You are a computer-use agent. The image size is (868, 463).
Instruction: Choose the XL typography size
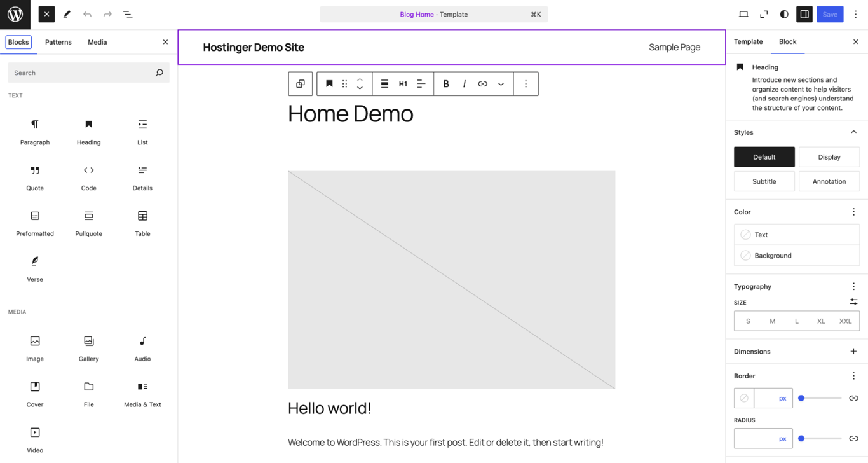(821, 321)
